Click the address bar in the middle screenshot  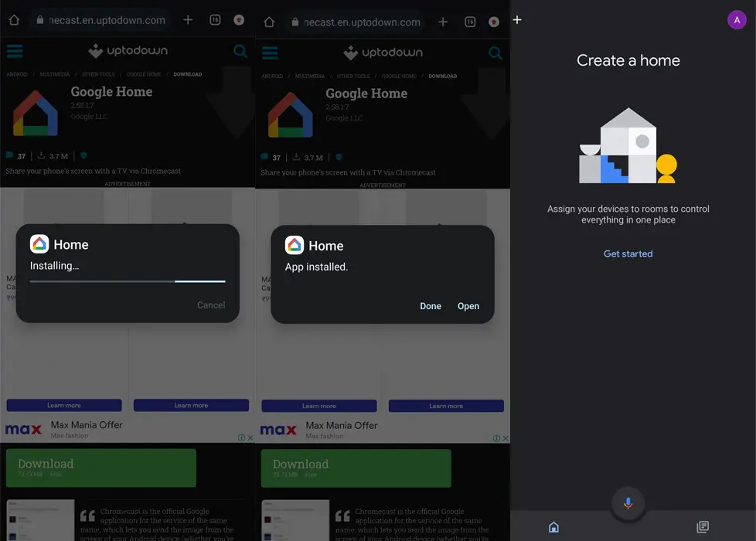click(356, 22)
